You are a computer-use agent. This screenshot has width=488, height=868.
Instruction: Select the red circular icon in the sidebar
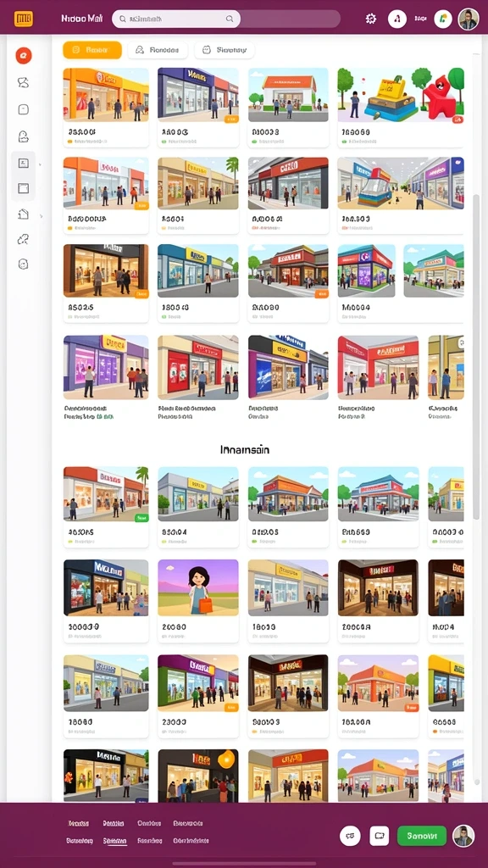click(23, 55)
